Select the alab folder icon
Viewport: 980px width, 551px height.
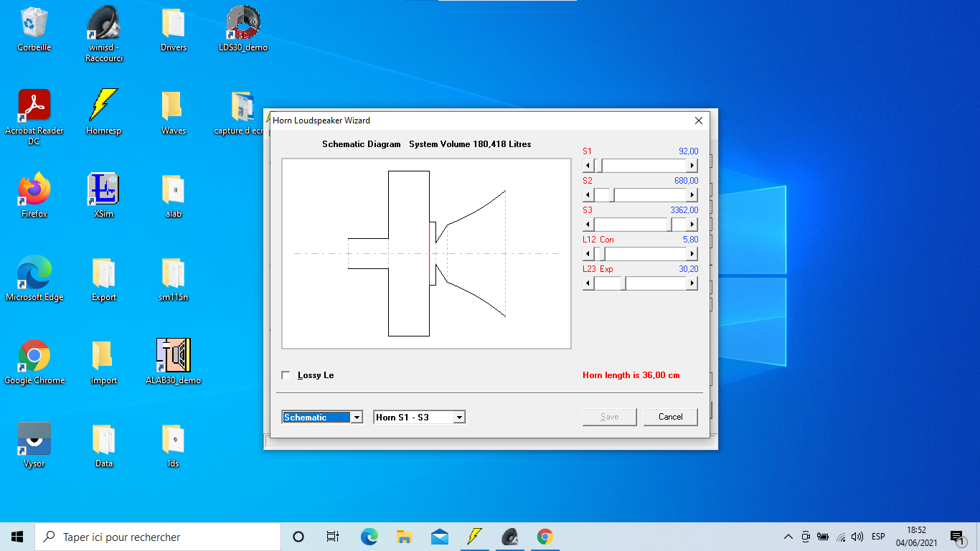[174, 194]
